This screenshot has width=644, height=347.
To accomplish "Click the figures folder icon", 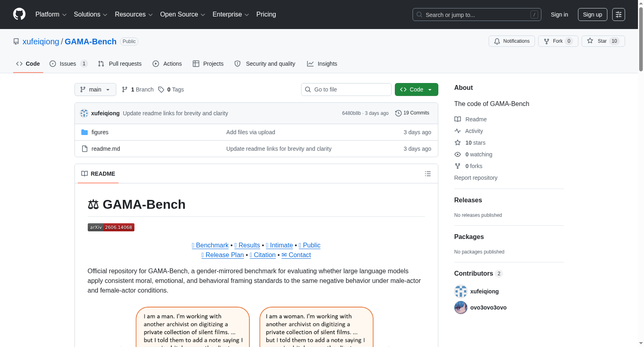I will pos(85,132).
